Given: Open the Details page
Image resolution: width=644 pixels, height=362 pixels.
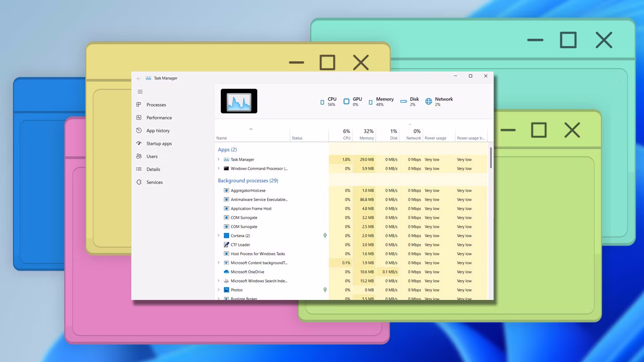Looking at the screenshot, I should tap(153, 169).
